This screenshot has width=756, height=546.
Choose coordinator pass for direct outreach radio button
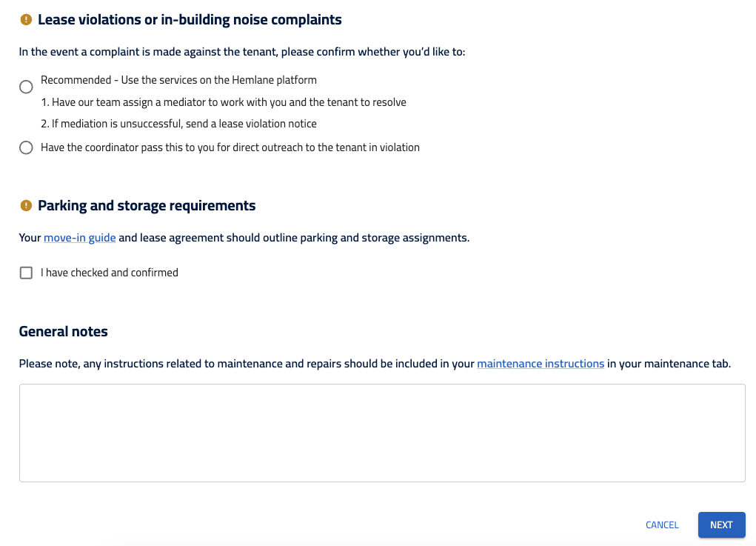coord(26,147)
